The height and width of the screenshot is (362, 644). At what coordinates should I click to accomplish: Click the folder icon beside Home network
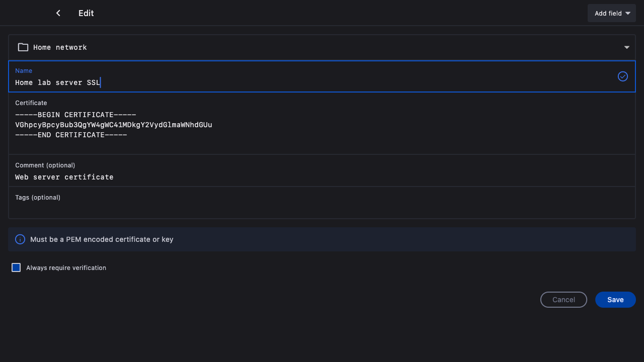pos(23,47)
